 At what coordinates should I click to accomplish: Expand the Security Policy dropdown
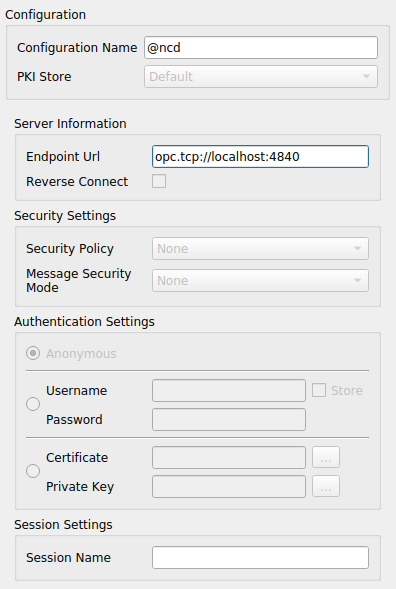[x=260, y=248]
